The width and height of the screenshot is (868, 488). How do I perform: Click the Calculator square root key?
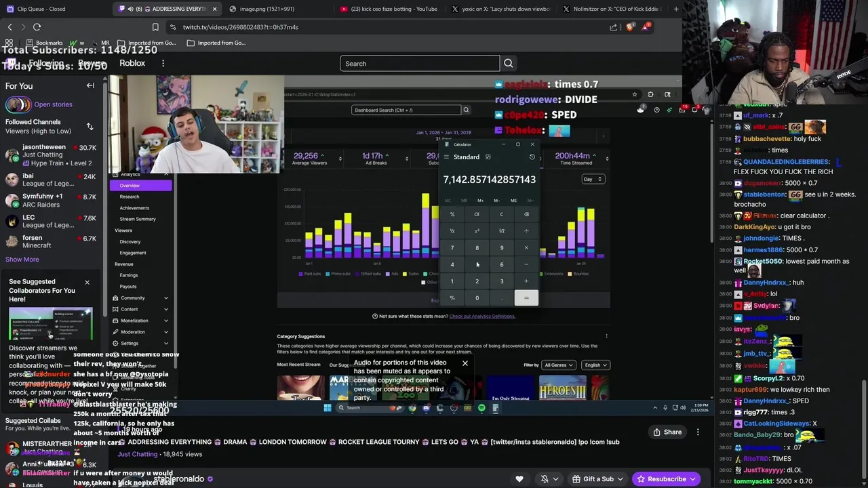(x=502, y=231)
